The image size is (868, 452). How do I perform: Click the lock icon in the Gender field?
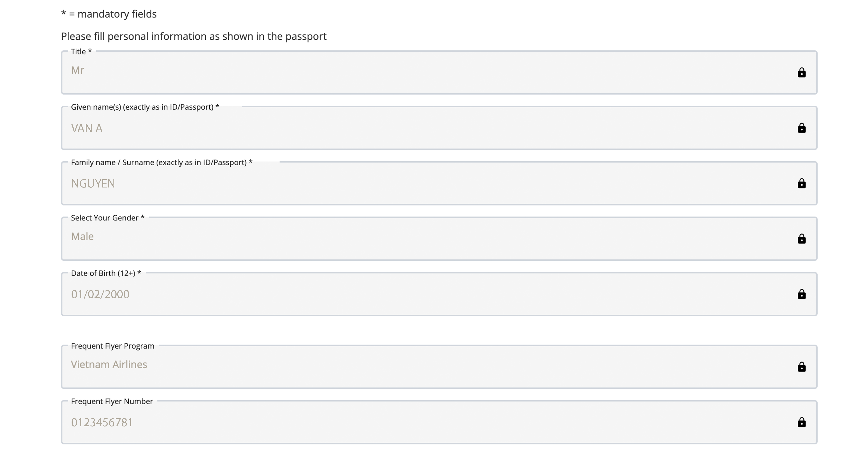click(x=801, y=239)
